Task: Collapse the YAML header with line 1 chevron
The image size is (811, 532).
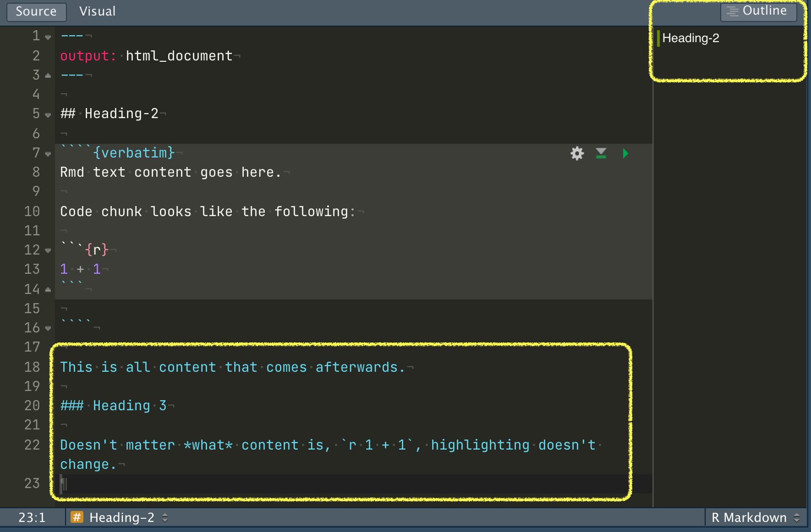Action: point(48,36)
